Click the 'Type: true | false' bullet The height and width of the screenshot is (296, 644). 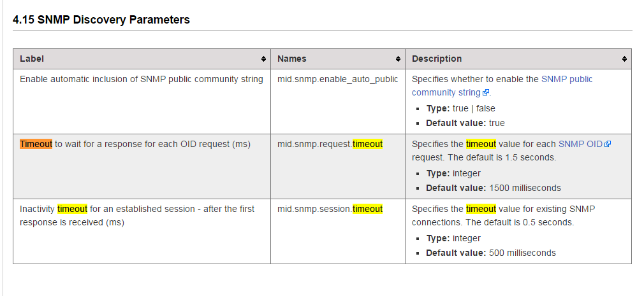[x=460, y=108]
